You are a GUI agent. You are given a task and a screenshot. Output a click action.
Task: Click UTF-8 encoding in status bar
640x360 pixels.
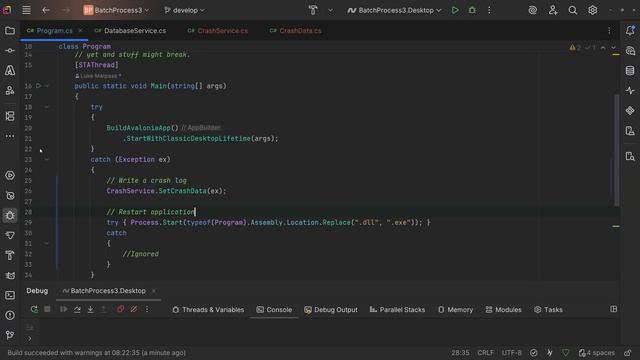pos(512,353)
